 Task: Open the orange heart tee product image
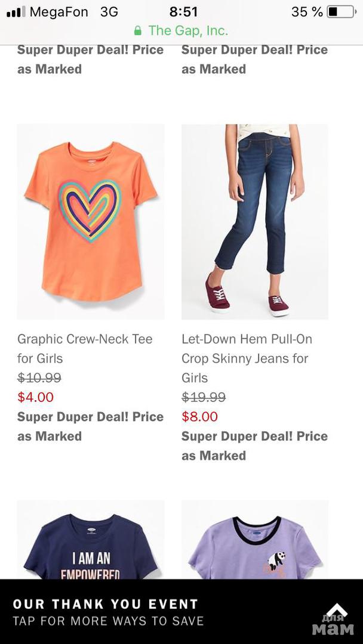91,221
